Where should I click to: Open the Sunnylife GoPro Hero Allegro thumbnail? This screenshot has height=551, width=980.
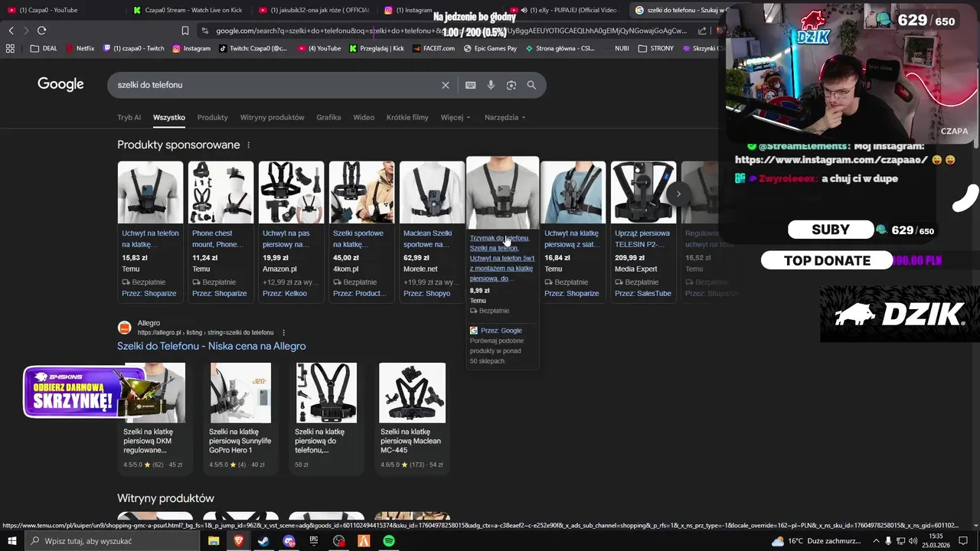(240, 393)
